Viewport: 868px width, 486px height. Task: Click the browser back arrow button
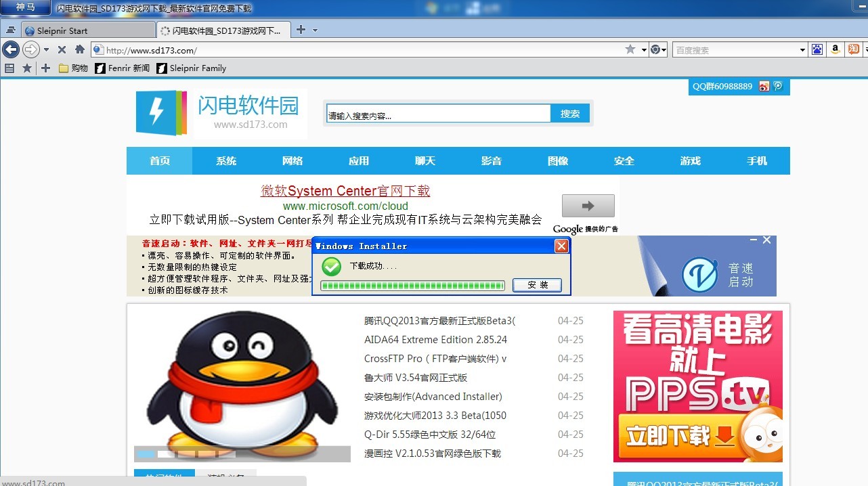click(11, 49)
